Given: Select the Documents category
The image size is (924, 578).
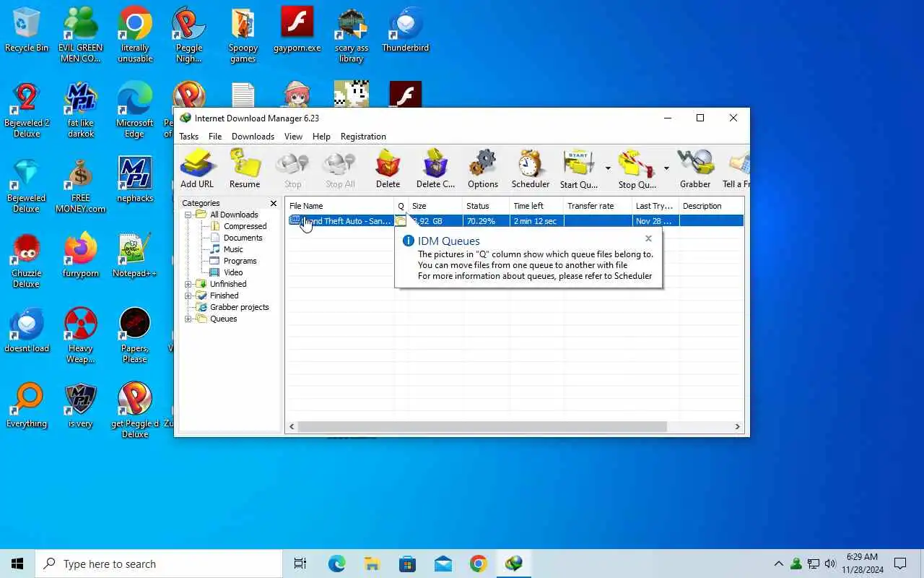Looking at the screenshot, I should click(243, 238).
